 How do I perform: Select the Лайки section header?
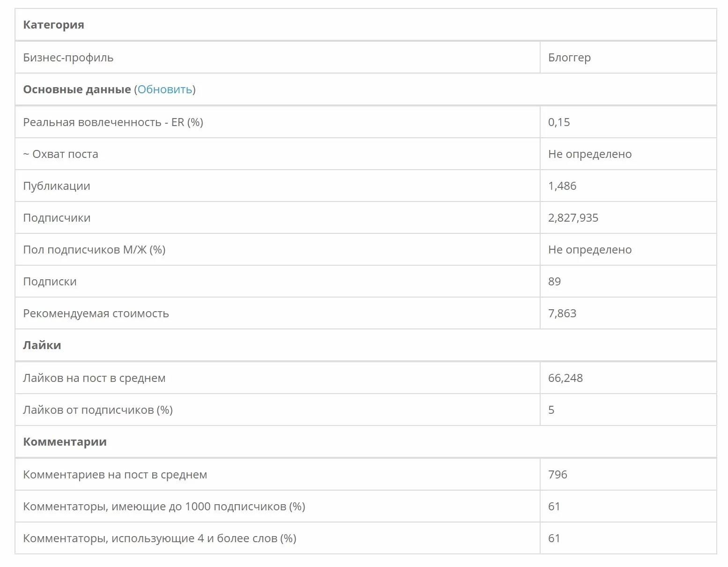click(x=366, y=345)
